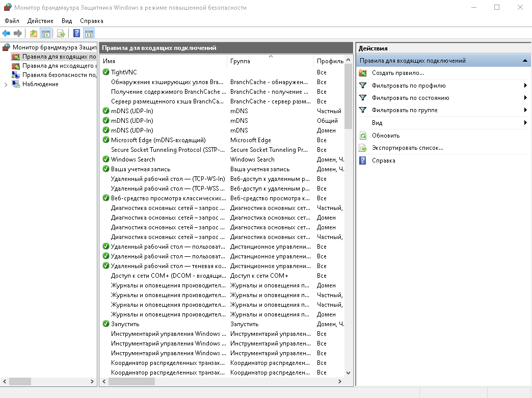The height and width of the screenshot is (398, 532).
Task: Collapse the actions section header arrow
Action: (525, 61)
